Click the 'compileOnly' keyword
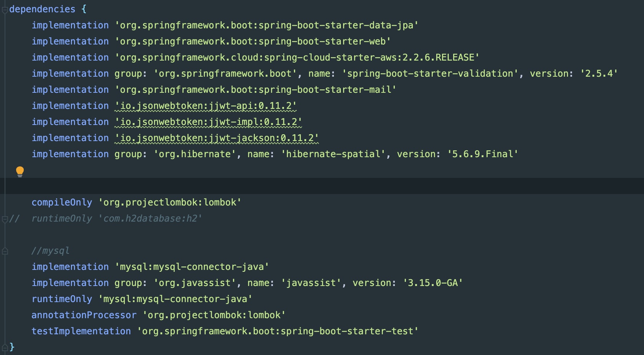Viewport: 644px width, 355px height. (62, 202)
